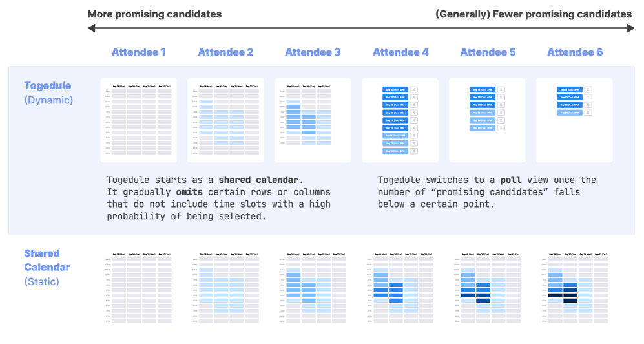Open Attendee 1 Togedule calendar thumbnail
This screenshot has width=644, height=344.
click(138, 120)
